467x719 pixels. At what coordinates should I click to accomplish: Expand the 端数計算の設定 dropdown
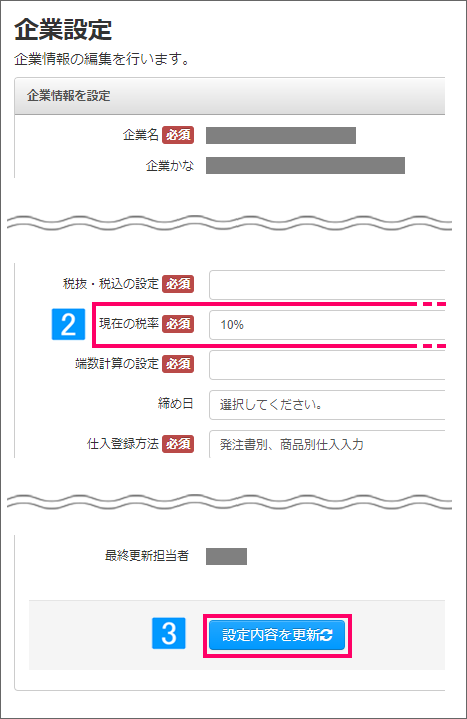point(327,365)
